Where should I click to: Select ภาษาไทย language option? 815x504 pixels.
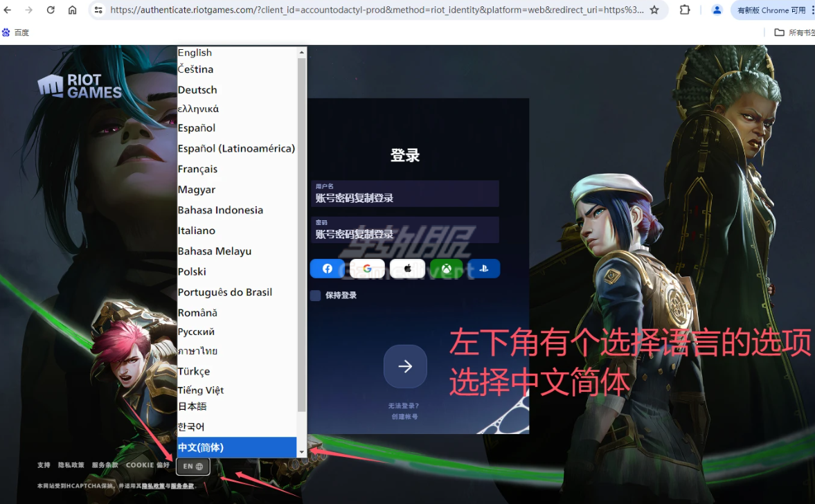tap(237, 351)
